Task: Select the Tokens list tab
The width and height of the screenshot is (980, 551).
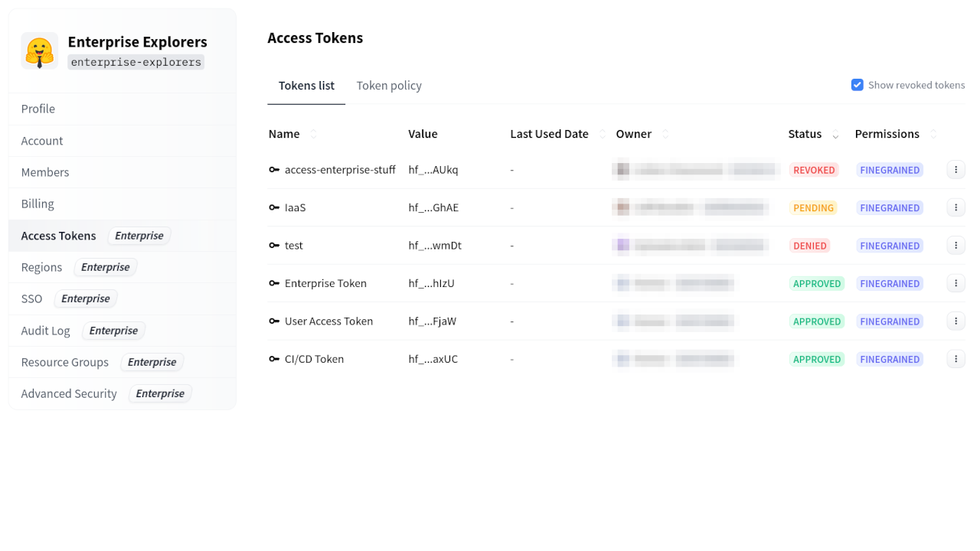Action: 306,85
